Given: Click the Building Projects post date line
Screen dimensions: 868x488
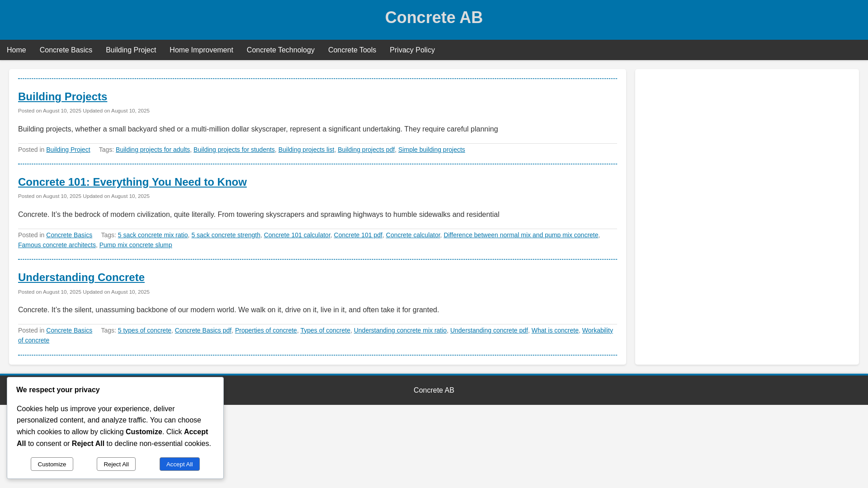Looking at the screenshot, I should tap(84, 111).
